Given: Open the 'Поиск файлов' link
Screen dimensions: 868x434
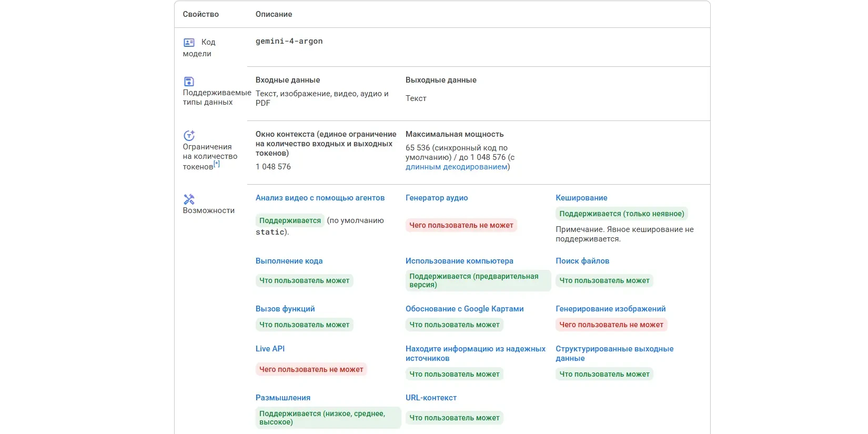Looking at the screenshot, I should [582, 261].
